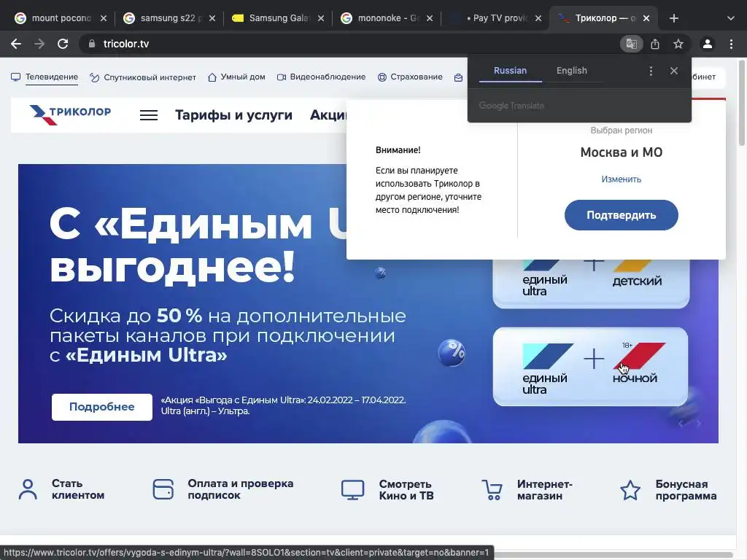Confirm region with Подтвердить button
This screenshot has height=560, width=747.
tap(622, 215)
